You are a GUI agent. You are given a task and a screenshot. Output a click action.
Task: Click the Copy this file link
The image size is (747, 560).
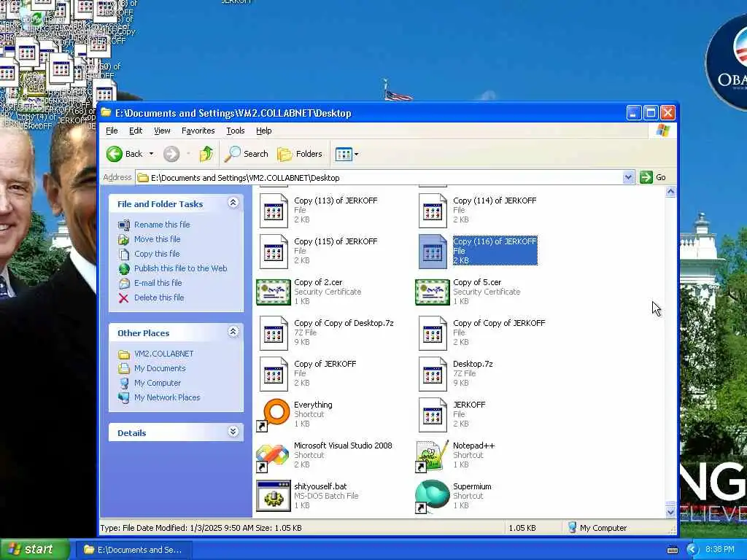[x=157, y=254]
